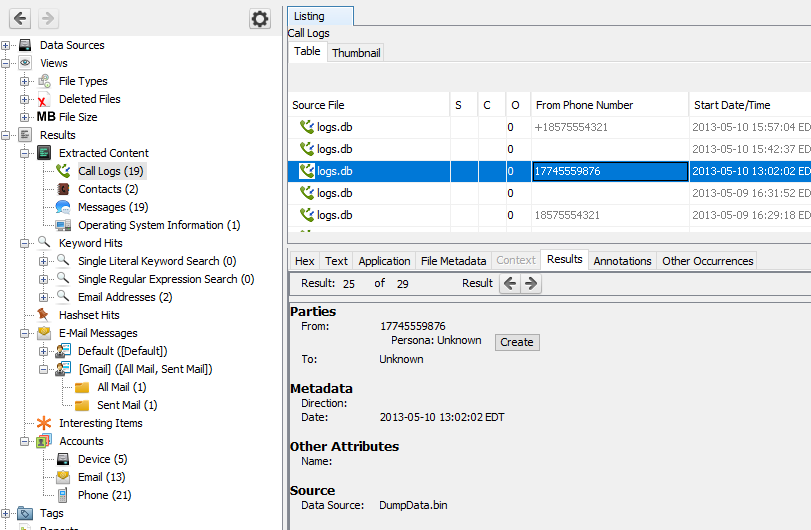This screenshot has width=811, height=530.
Task: Collapse the Keyword Hits node
Action: pos(25,243)
